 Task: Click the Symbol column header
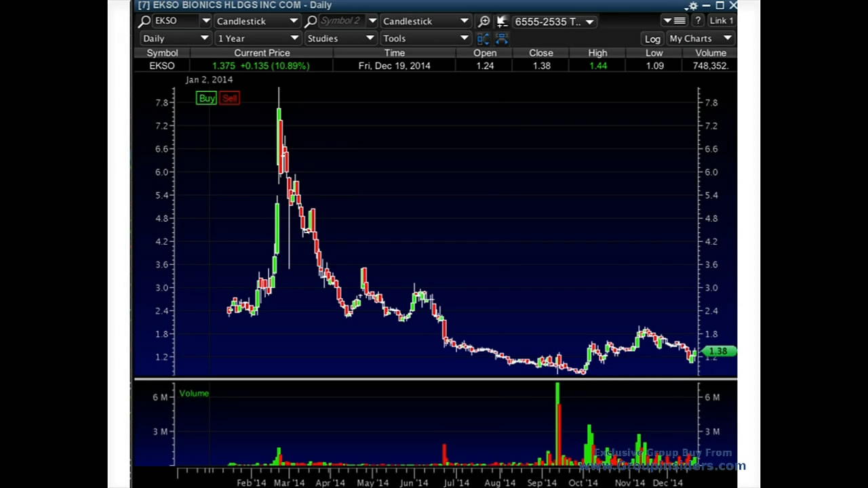tap(162, 53)
